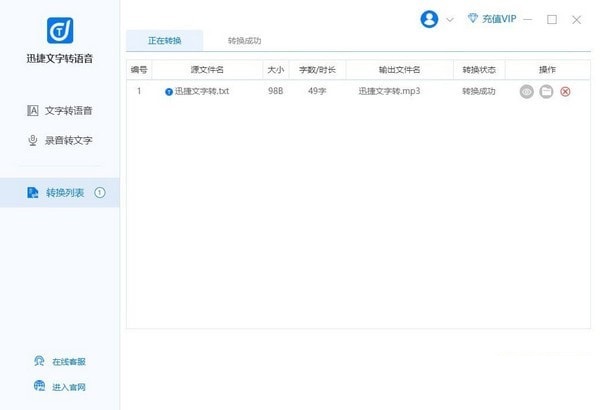Click the 源文件名 column header
The height and width of the screenshot is (410, 600).
pyautogui.click(x=207, y=69)
